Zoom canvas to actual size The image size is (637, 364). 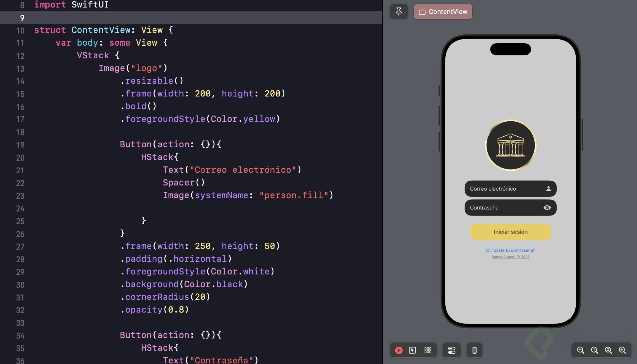click(x=595, y=350)
